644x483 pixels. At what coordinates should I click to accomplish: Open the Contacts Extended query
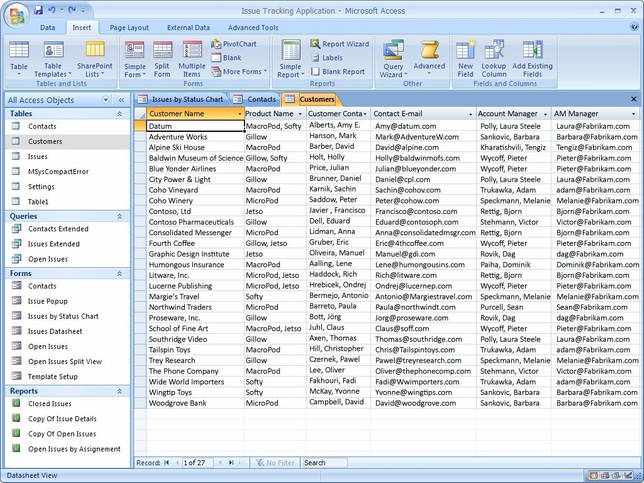[58, 229]
